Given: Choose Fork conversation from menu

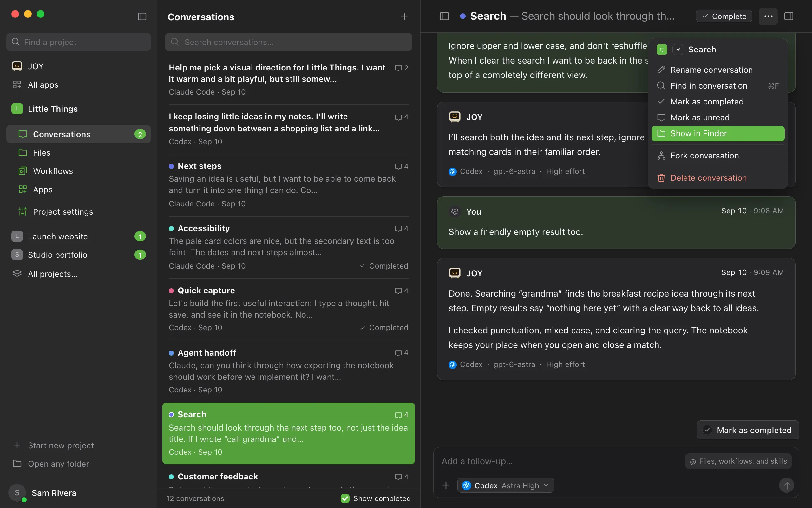Looking at the screenshot, I should point(718,156).
